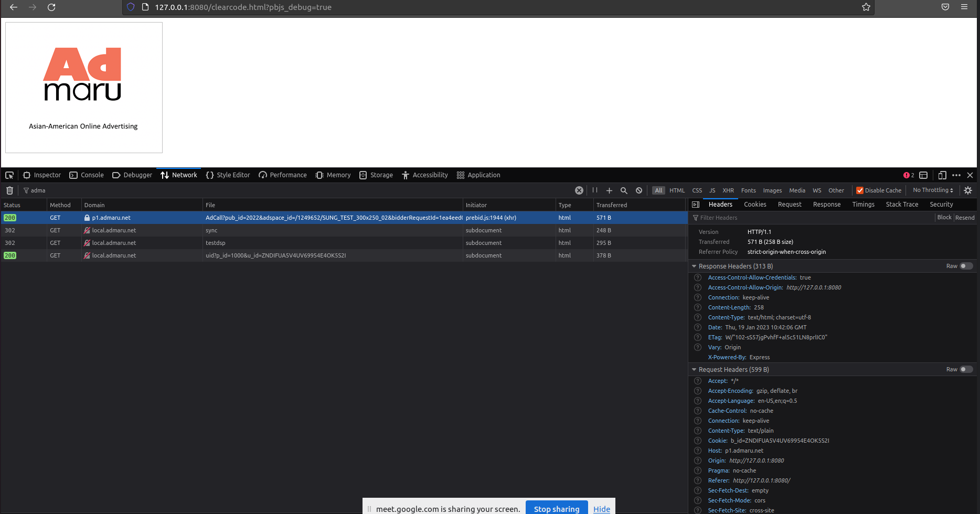Reload the current page
The height and width of the screenshot is (514, 980).
tap(51, 7)
